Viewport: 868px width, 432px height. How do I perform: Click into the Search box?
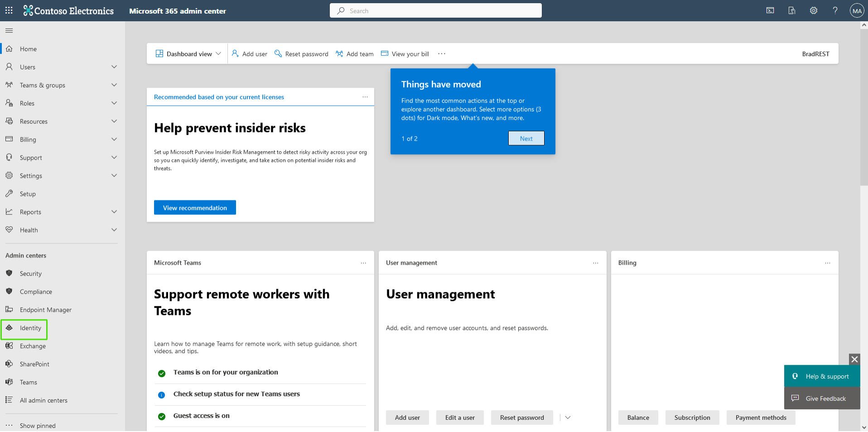point(436,11)
